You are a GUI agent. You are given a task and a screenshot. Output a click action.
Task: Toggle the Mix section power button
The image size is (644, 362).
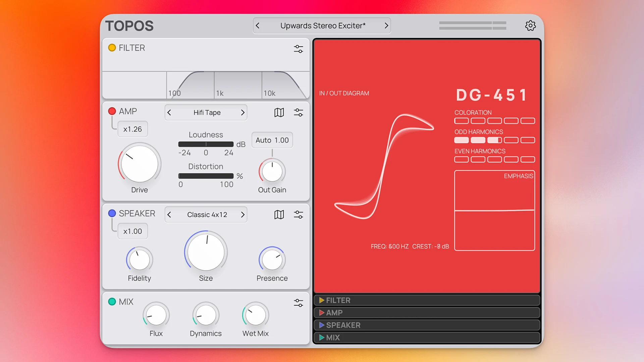click(112, 301)
